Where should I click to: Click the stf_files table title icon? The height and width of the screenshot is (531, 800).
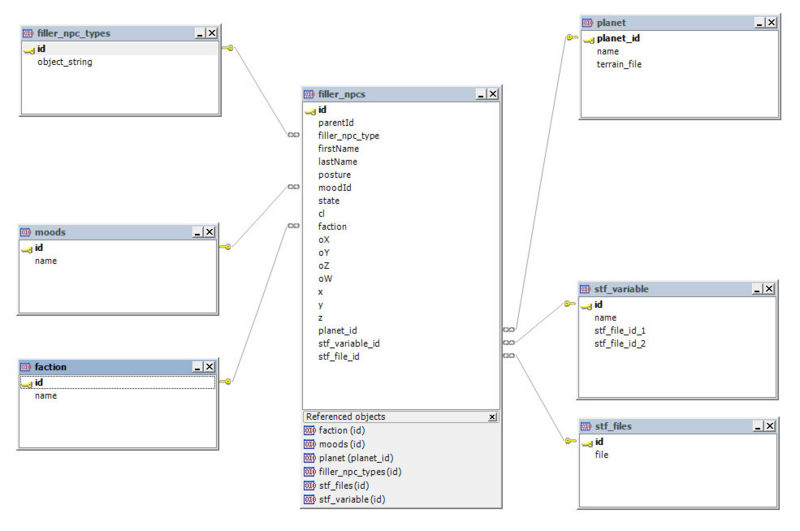(x=586, y=426)
